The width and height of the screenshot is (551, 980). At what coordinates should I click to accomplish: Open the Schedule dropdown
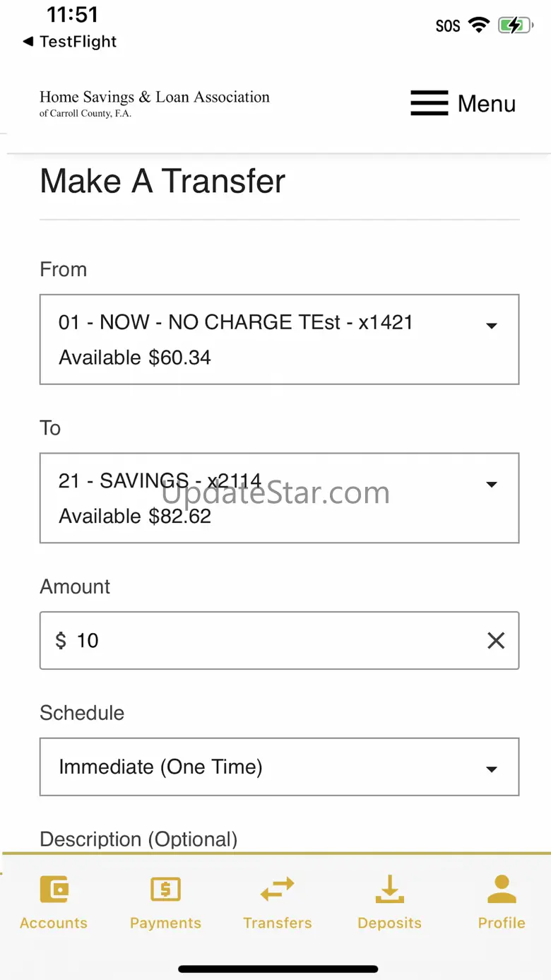(279, 767)
